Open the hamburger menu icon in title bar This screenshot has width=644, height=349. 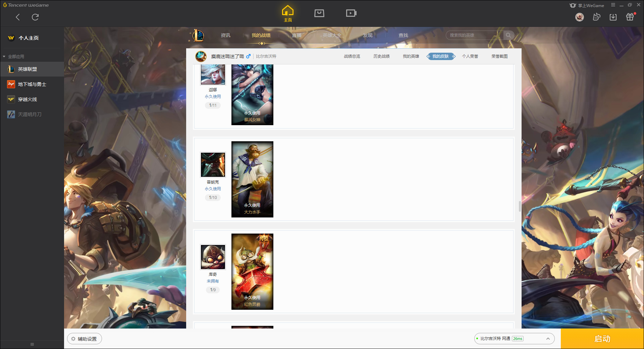pyautogui.click(x=613, y=5)
